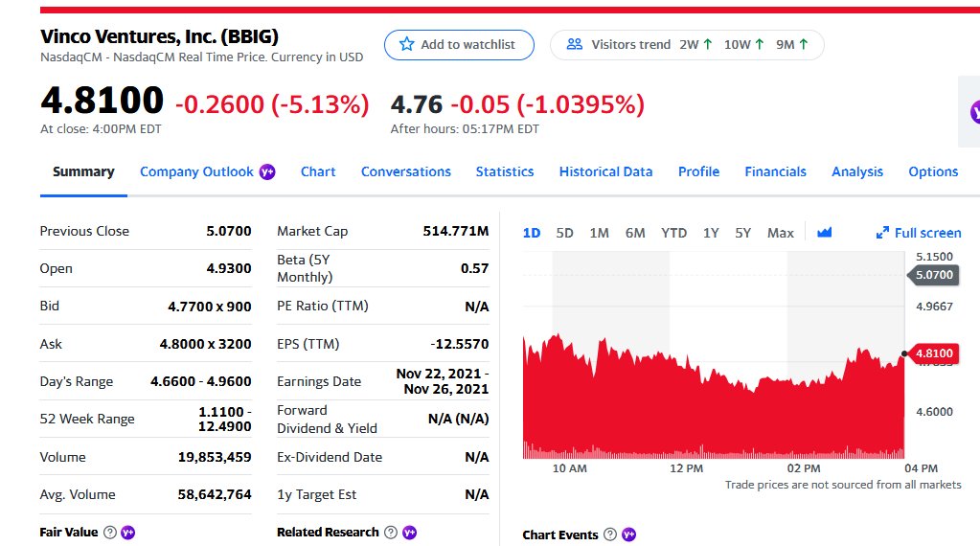This screenshot has height=546, width=980.
Task: Click the Beta (5Y Monthly) label
Action: tap(305, 268)
